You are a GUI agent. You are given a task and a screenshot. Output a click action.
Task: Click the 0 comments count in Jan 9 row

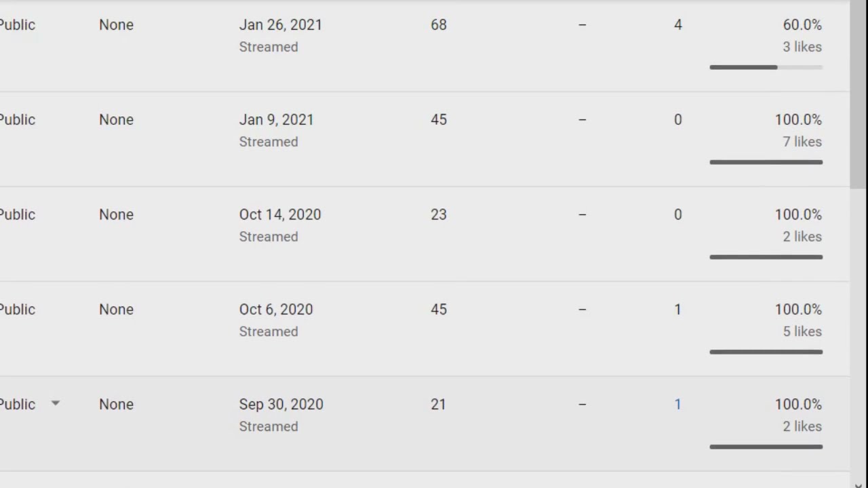677,120
